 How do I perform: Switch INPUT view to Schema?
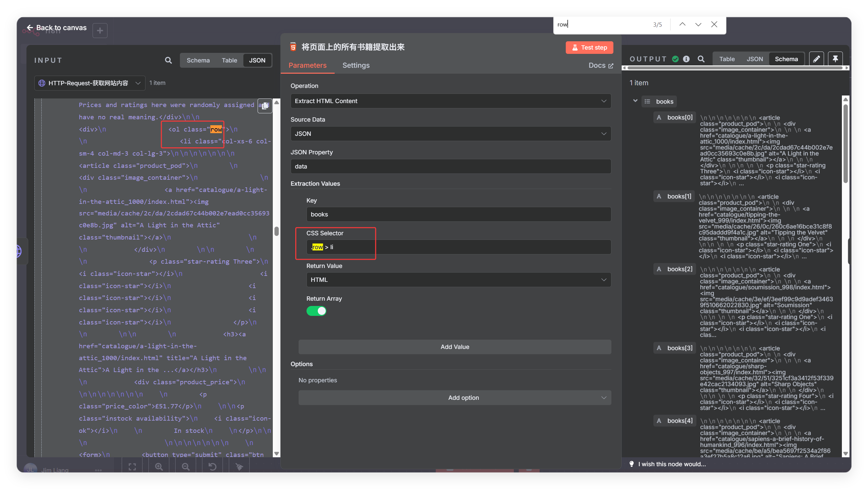[198, 60]
